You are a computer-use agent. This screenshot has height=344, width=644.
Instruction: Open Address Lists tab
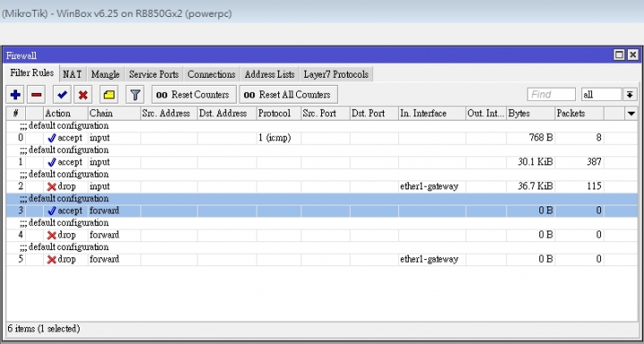[269, 74]
